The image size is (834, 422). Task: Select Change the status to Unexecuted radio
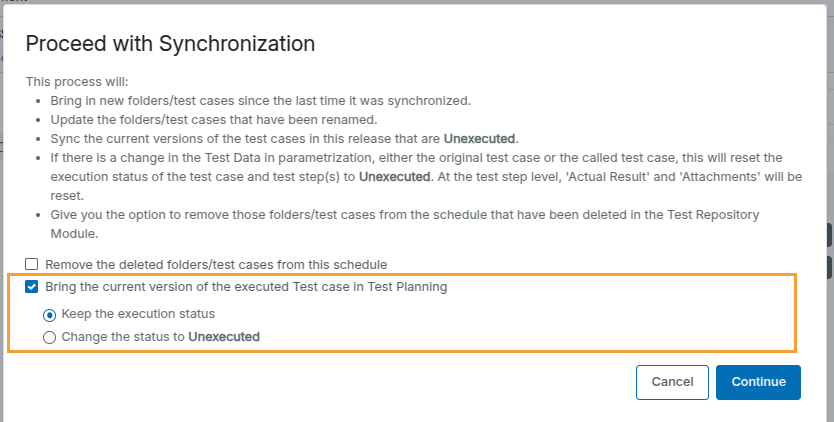click(x=50, y=337)
